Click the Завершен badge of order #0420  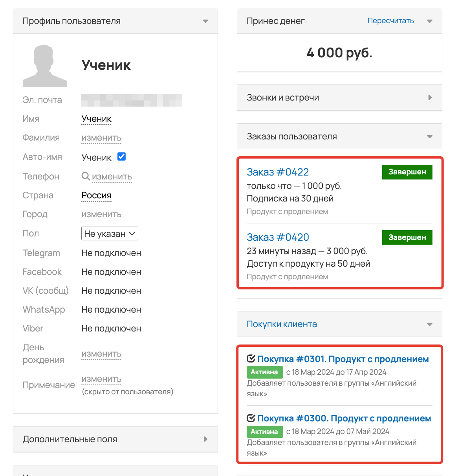coord(407,237)
